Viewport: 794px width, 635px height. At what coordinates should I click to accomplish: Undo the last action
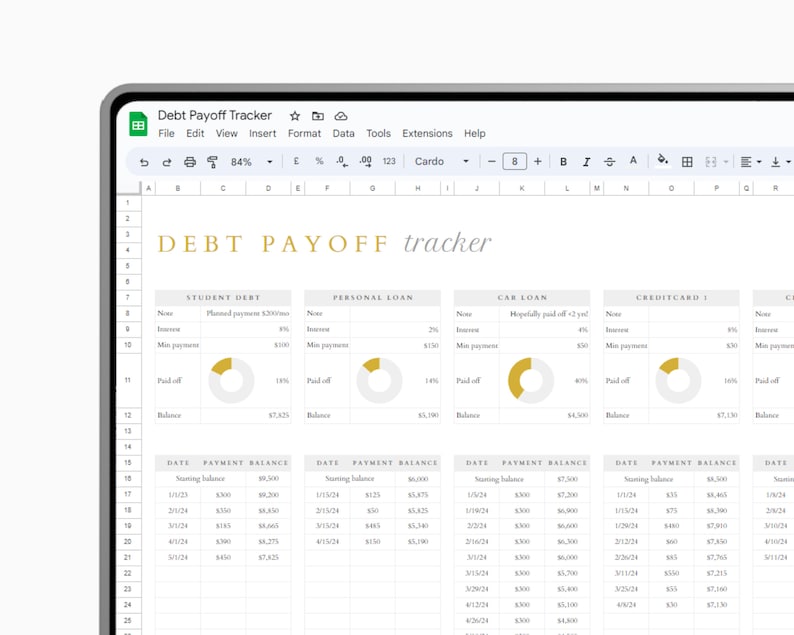[x=144, y=162]
